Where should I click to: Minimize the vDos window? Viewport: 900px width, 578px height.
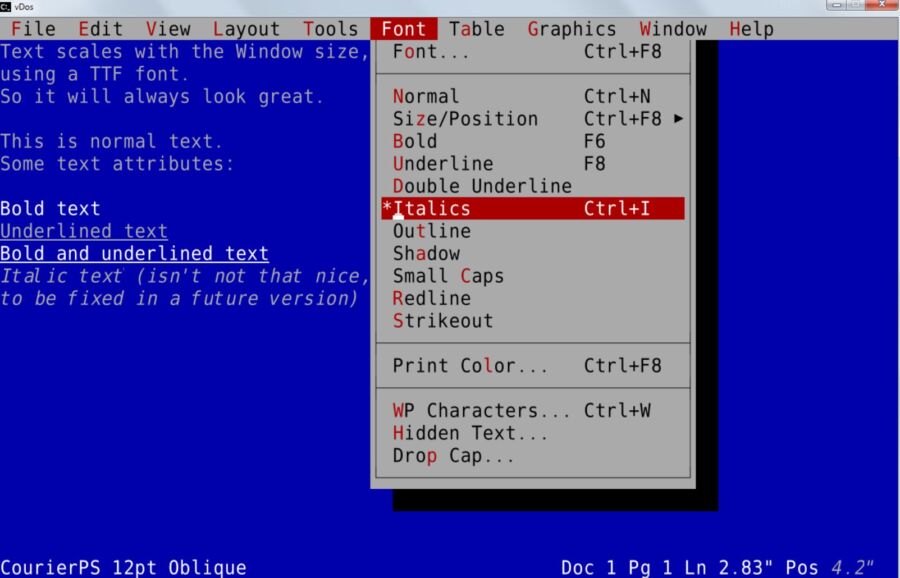click(x=836, y=5)
